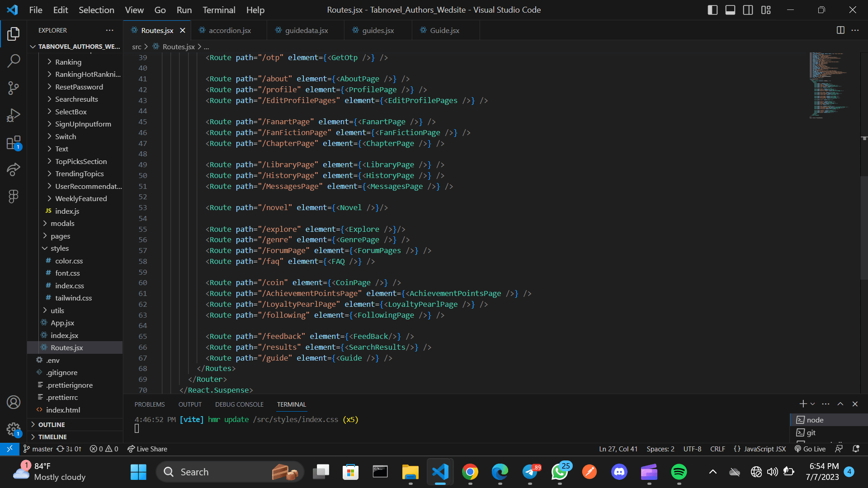Open the Accounts menu icon

(14, 402)
